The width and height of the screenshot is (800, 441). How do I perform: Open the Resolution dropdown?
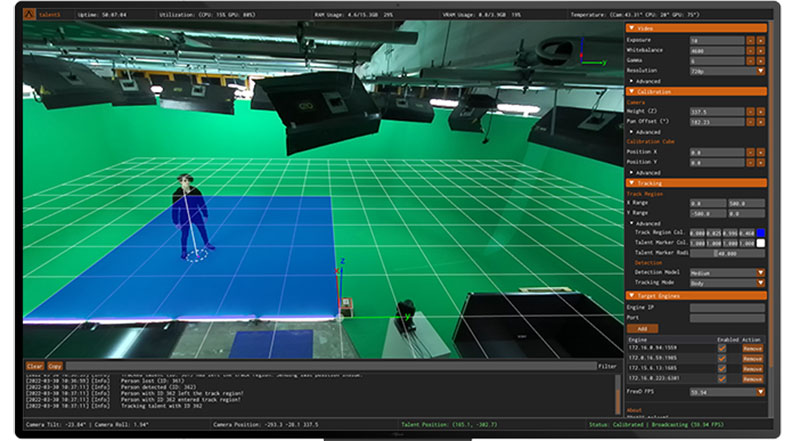click(727, 71)
